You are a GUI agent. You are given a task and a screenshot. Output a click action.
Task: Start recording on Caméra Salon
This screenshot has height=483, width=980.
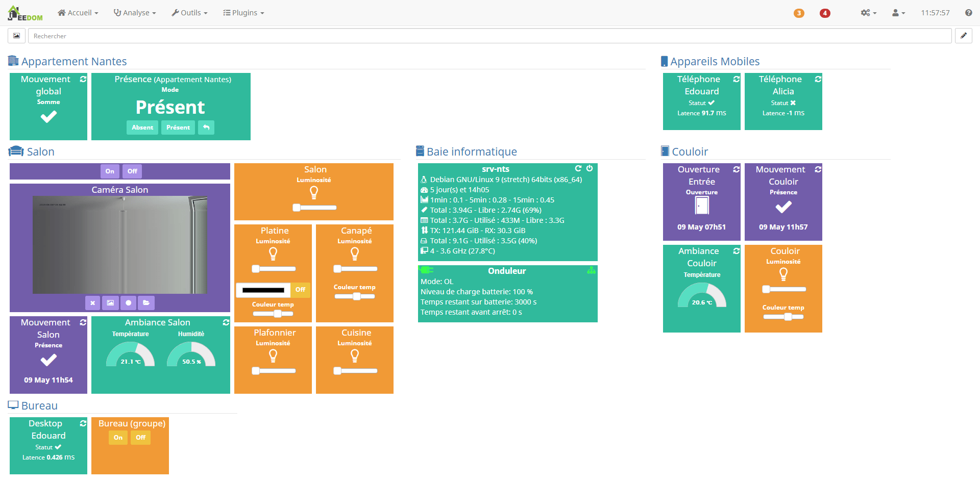[x=128, y=303]
